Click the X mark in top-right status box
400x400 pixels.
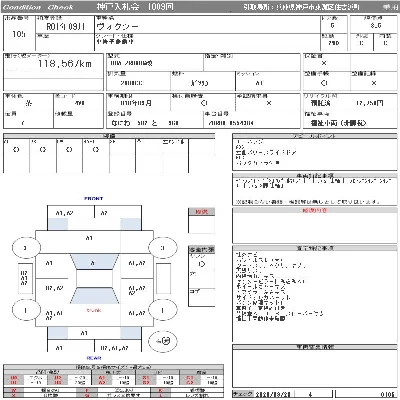click(324, 63)
